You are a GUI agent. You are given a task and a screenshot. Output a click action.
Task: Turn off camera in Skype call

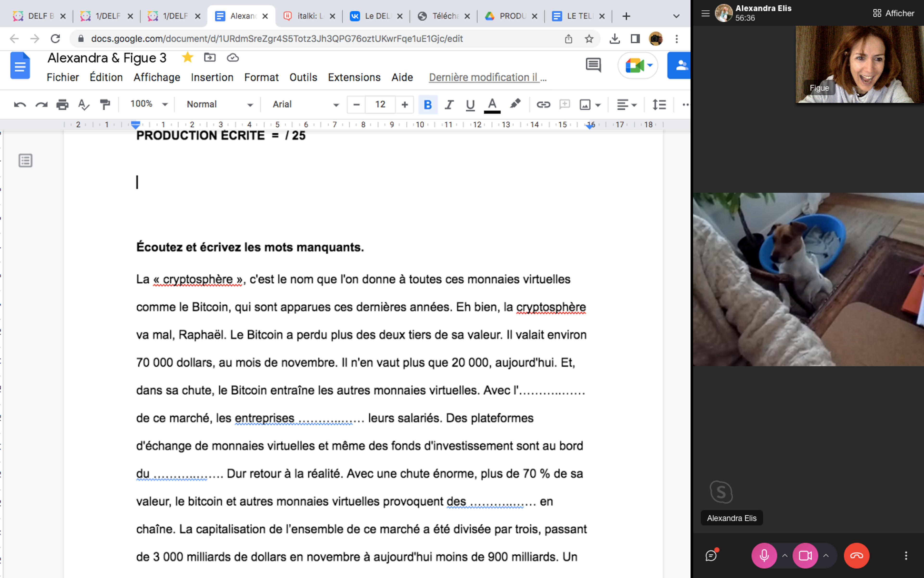tap(805, 555)
